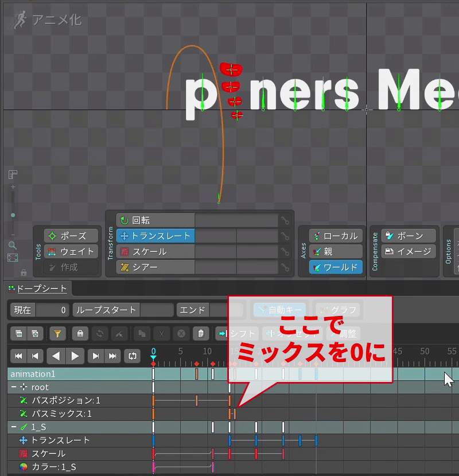The height and width of the screenshot is (476, 459).
Task: Switch axes to ローカル
Action: tap(336, 236)
